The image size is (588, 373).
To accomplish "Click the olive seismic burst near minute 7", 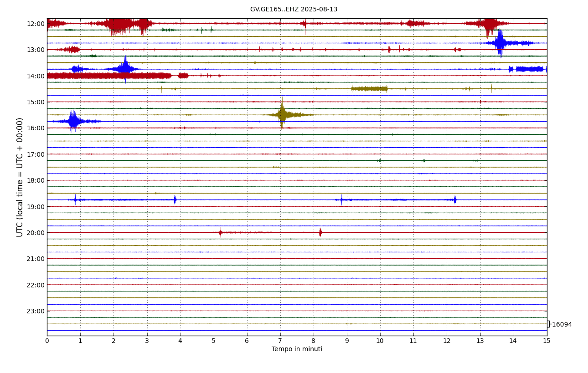I will [282, 115].
